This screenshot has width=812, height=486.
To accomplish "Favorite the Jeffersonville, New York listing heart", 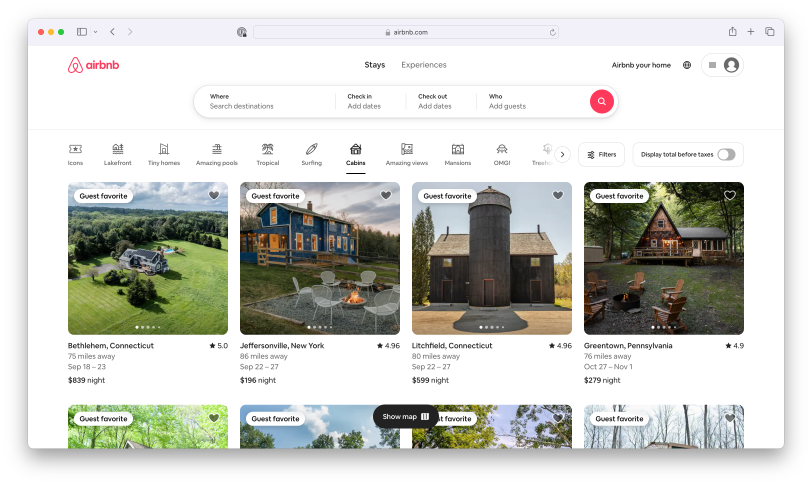I will [386, 195].
